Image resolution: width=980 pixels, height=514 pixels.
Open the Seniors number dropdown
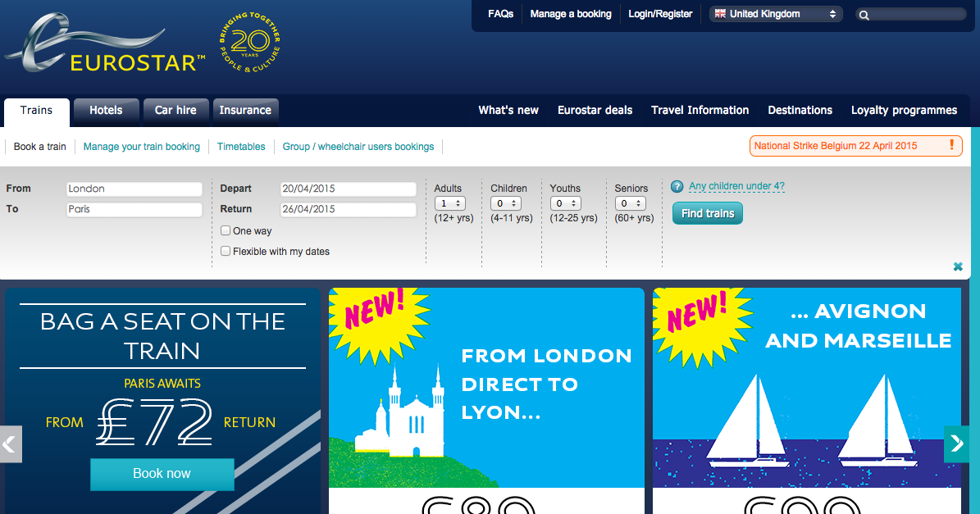[x=630, y=203]
